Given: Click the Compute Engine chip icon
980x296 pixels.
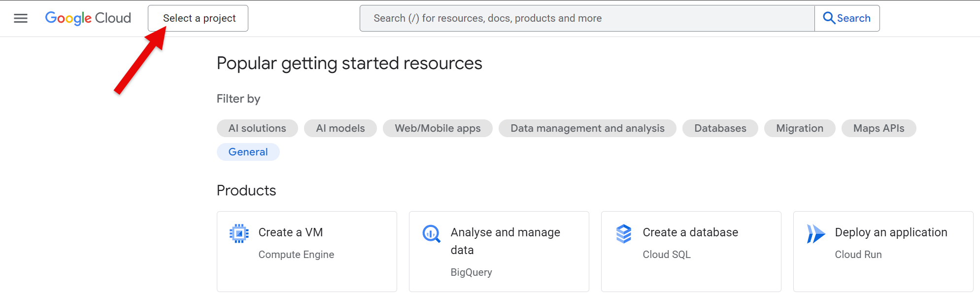Looking at the screenshot, I should tap(239, 233).
